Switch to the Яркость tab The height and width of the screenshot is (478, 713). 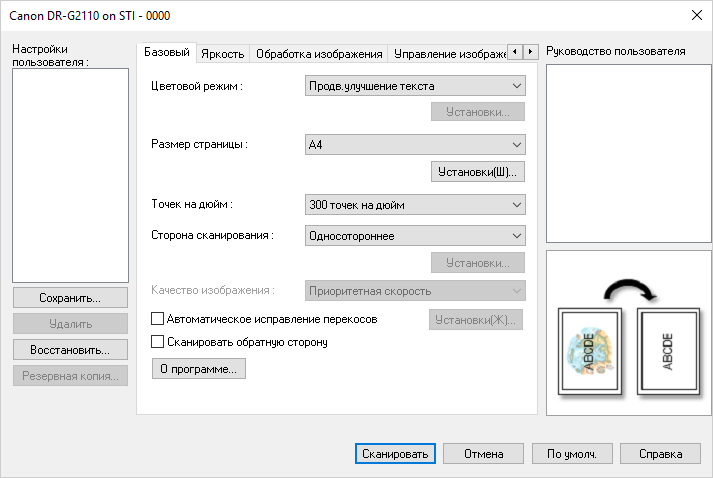point(222,54)
